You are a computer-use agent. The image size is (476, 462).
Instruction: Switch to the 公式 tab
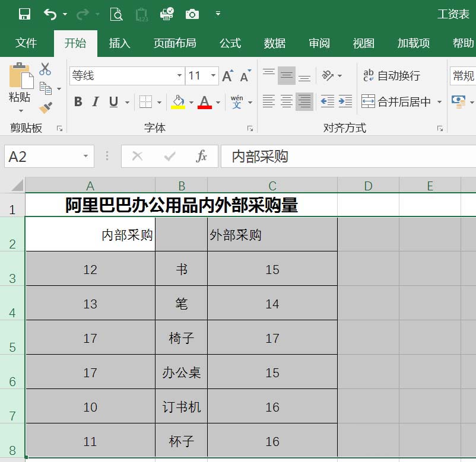click(230, 43)
